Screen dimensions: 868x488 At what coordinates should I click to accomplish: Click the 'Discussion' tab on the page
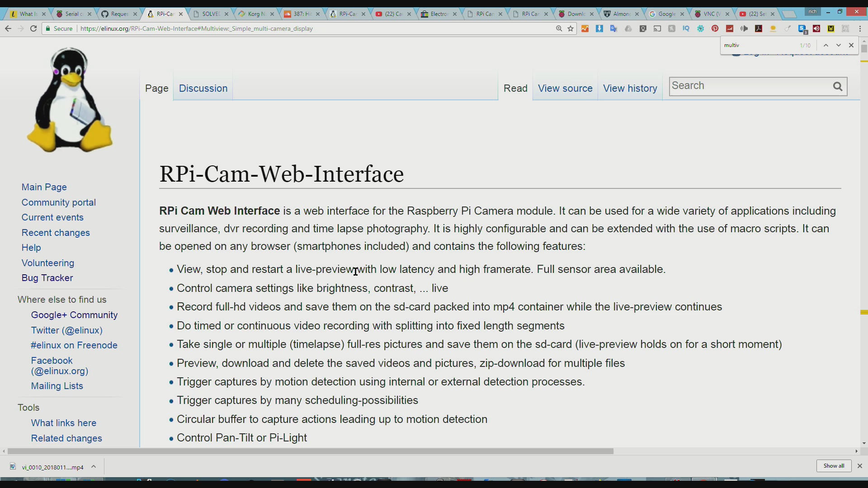tap(203, 88)
